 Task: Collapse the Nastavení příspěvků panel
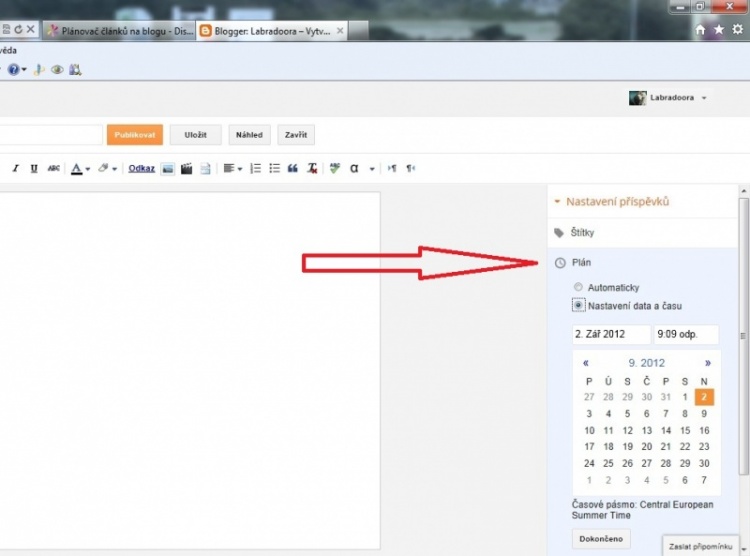pyautogui.click(x=609, y=202)
